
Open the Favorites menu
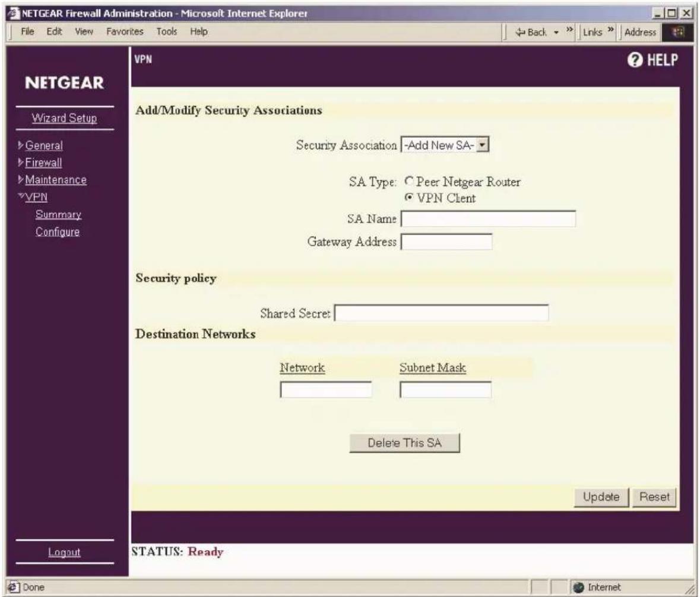(125, 31)
